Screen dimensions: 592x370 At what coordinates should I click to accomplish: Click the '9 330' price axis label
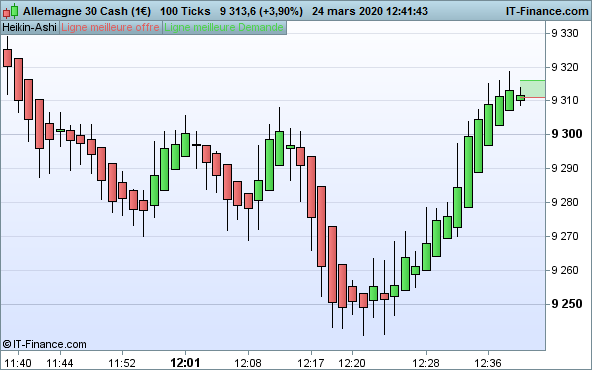565,34
